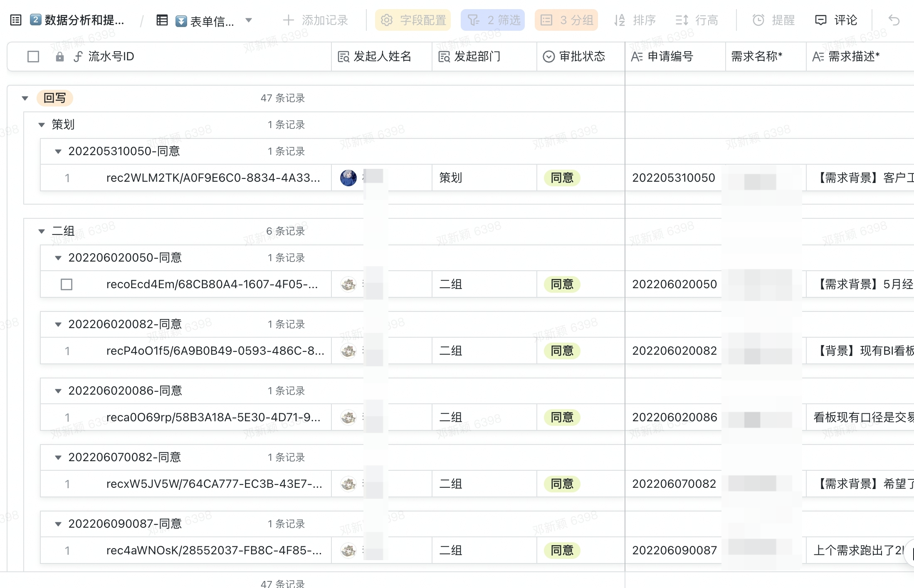914x588 pixels.
Task: Click the 同意 status tag in row 202206020050
Action: point(562,284)
